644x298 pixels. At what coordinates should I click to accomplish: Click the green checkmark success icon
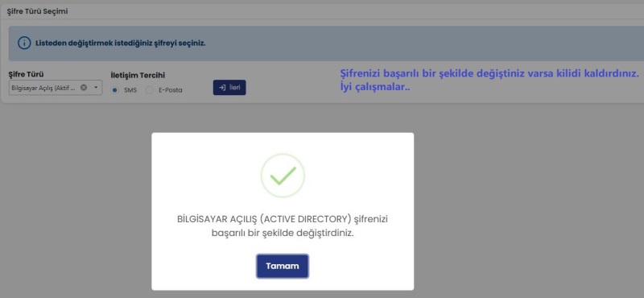(283, 176)
